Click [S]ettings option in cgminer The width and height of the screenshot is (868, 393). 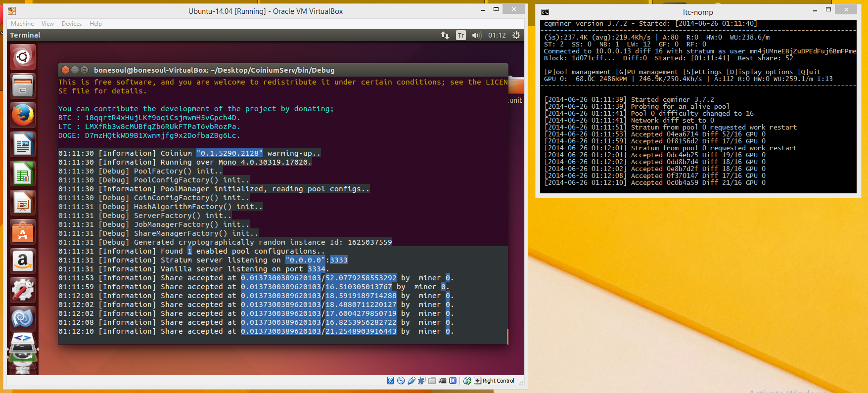pyautogui.click(x=702, y=72)
